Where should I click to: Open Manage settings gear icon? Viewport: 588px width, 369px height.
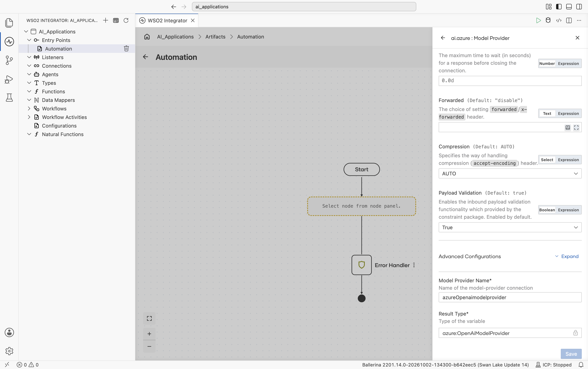coord(9,351)
